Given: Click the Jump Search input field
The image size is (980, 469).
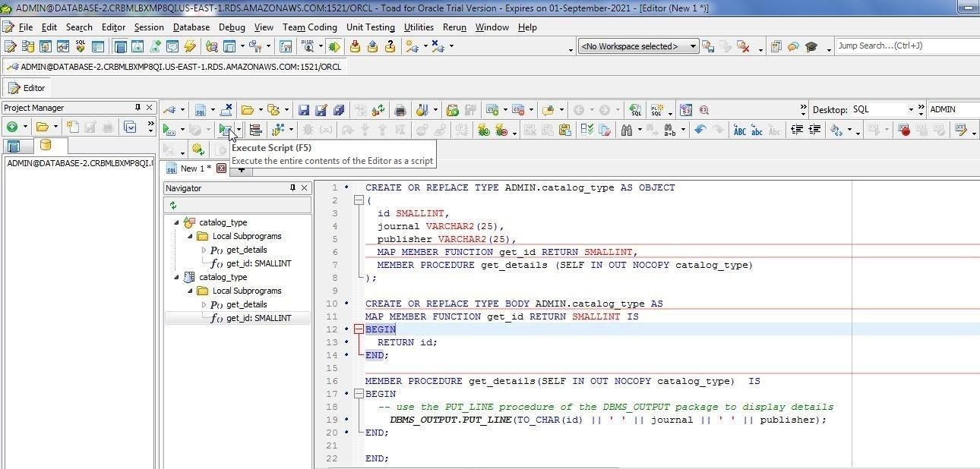Looking at the screenshot, I should [907, 46].
